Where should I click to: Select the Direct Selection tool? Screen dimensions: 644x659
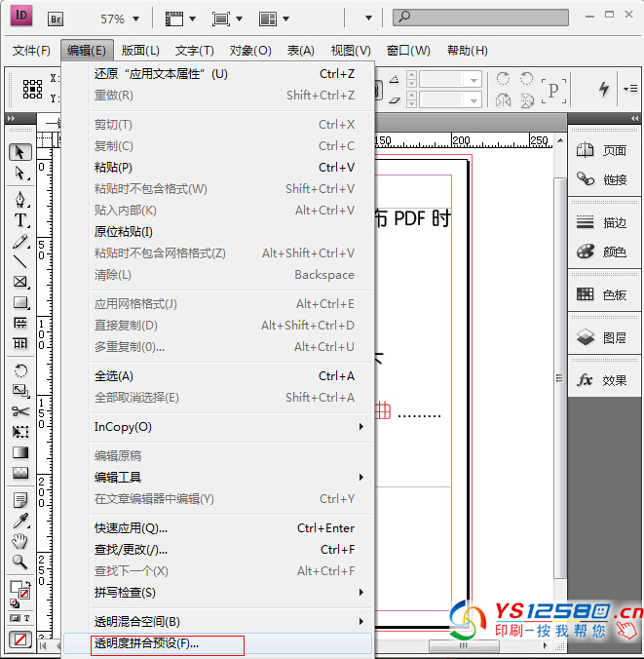[20, 173]
